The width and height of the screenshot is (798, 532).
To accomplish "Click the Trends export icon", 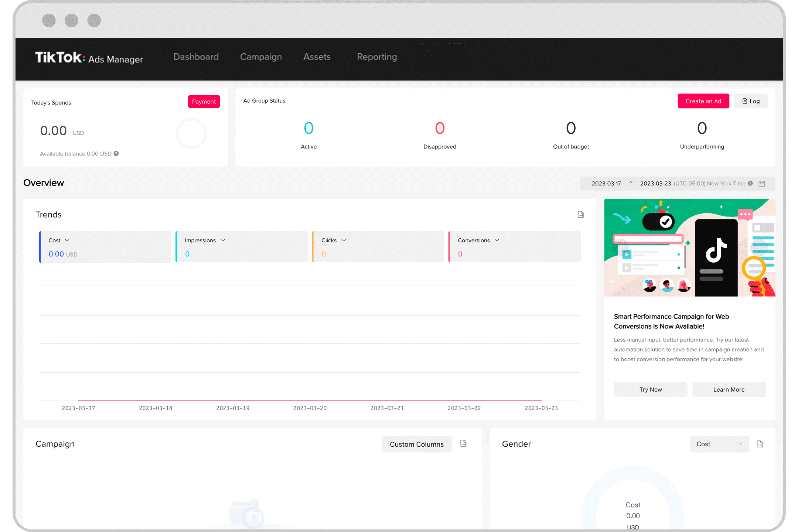I will (x=580, y=215).
